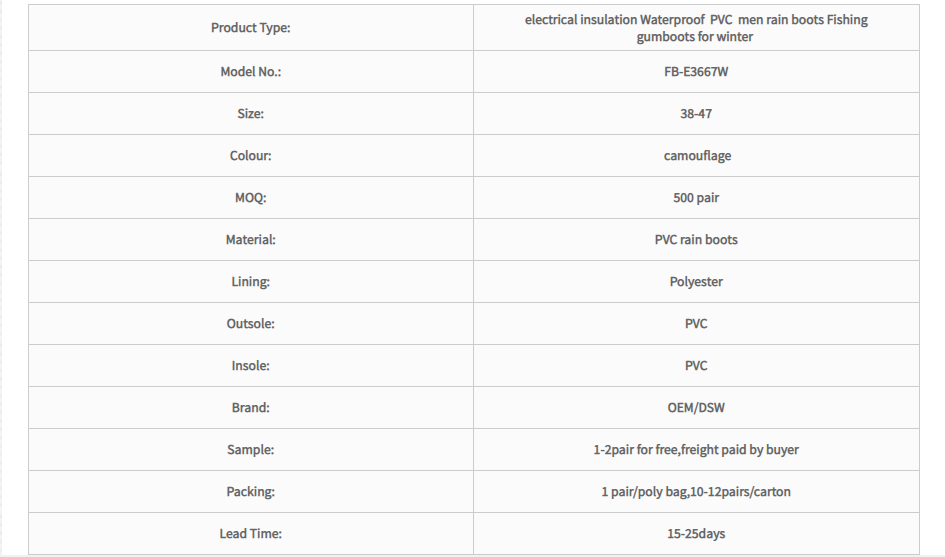945x557 pixels.
Task: Click the Product Type label cell
Action: [x=251, y=28]
